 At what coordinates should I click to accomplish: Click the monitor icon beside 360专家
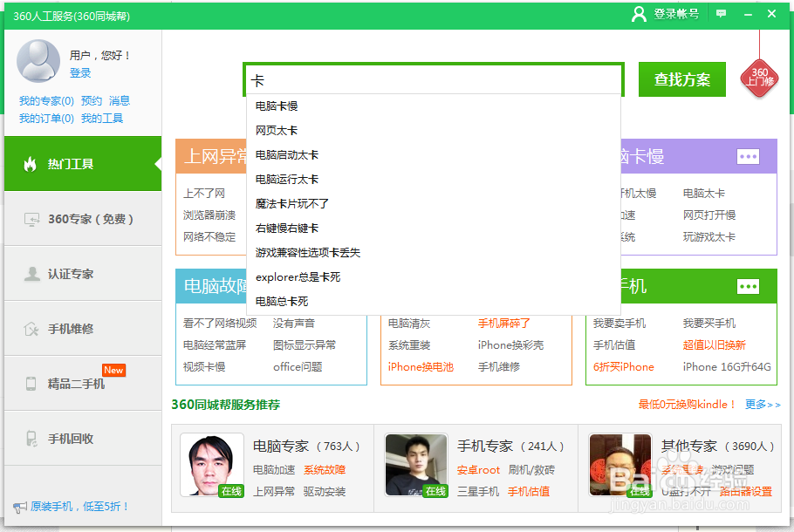click(x=32, y=219)
